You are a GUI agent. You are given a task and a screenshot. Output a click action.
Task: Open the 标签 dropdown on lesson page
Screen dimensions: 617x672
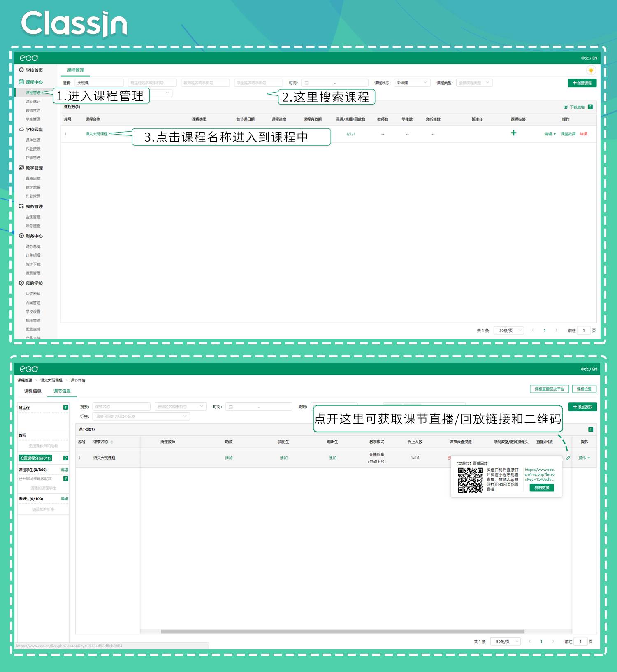click(141, 416)
